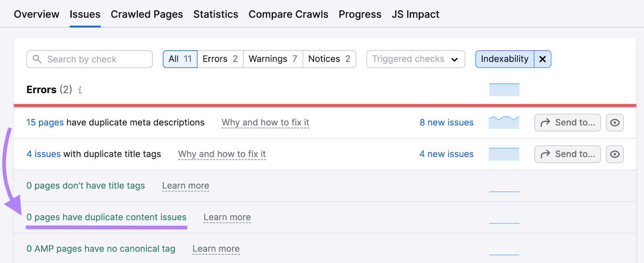The height and width of the screenshot is (263, 644).
Task: Select the Errors 2 filter
Action: point(220,59)
